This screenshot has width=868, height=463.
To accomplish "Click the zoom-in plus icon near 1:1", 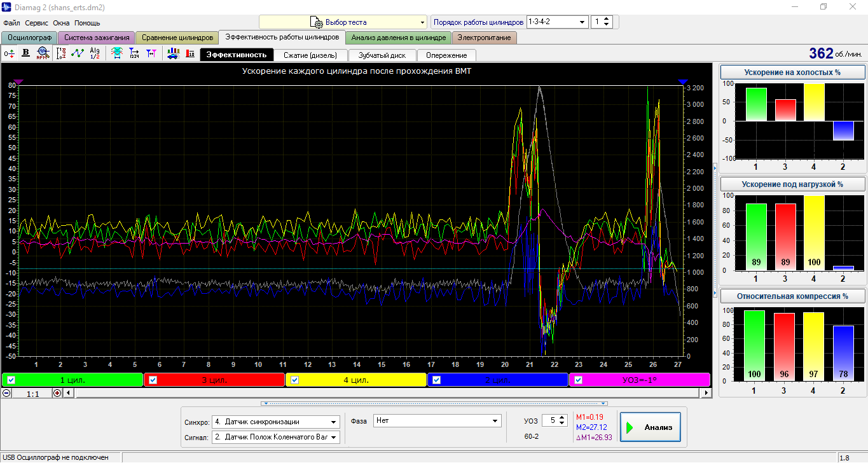I will click(57, 393).
